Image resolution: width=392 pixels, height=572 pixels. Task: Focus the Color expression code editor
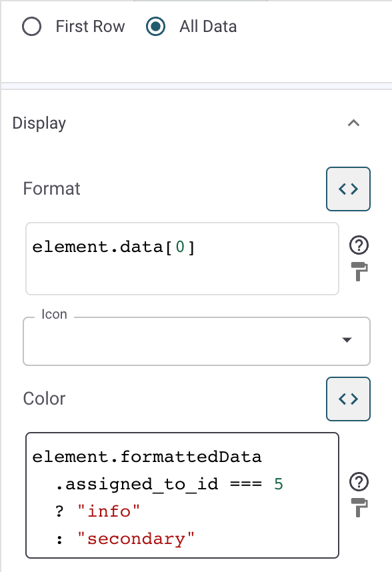[x=182, y=495]
